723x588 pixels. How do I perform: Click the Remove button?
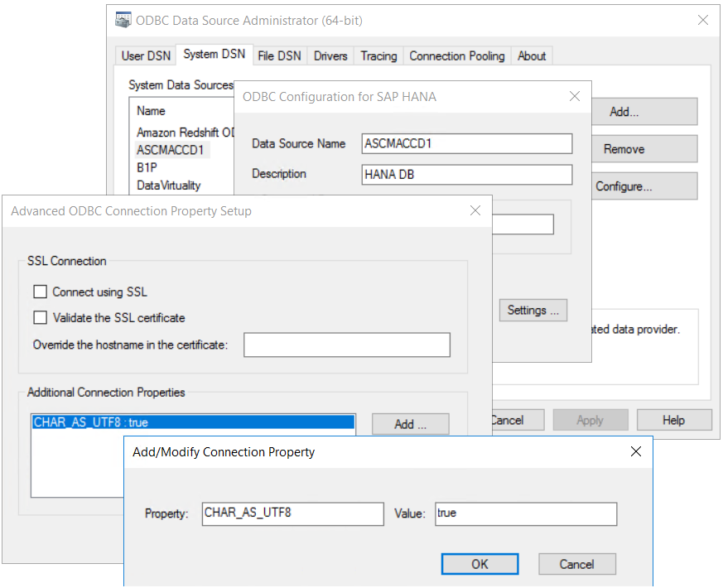(644, 149)
